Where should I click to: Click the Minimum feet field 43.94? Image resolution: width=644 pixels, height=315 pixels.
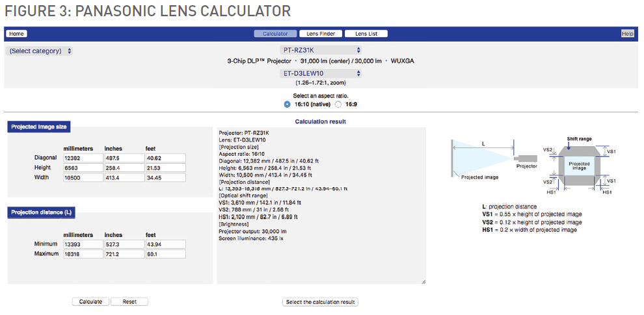click(165, 244)
